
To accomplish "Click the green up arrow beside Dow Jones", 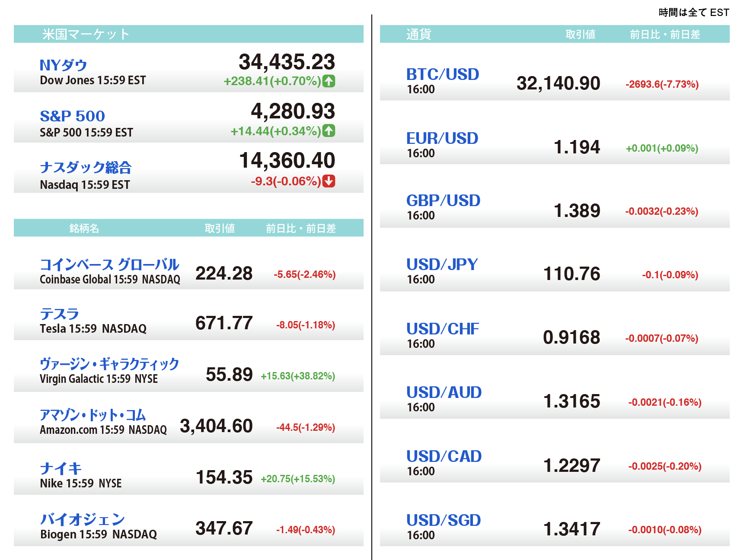I will (329, 81).
